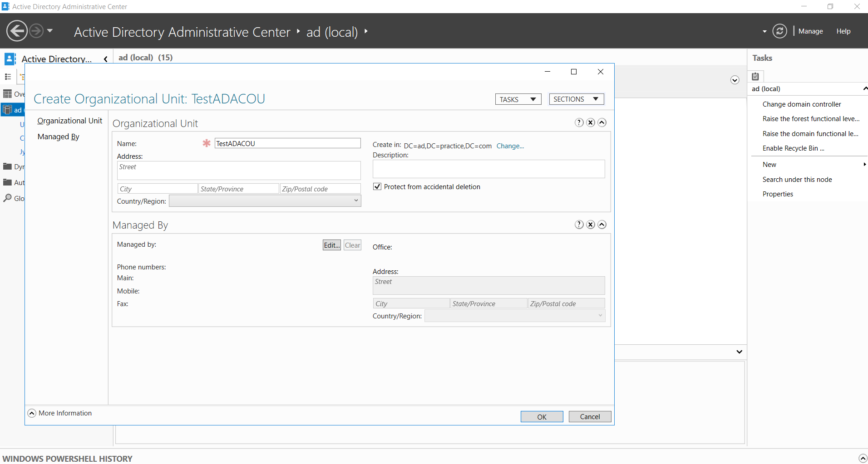Click Windows PowerShell History title
This screenshot has height=464, width=868.
click(68, 459)
